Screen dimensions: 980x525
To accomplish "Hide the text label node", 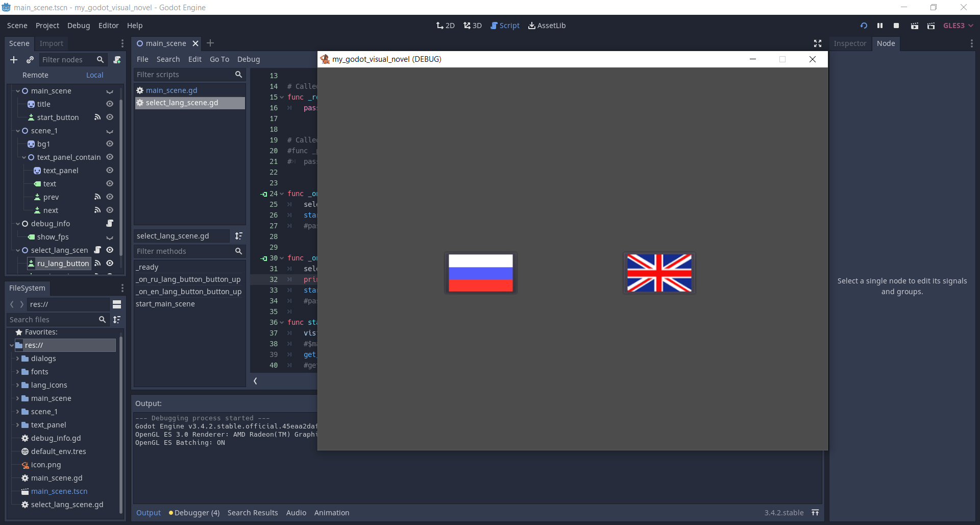I will [110, 184].
